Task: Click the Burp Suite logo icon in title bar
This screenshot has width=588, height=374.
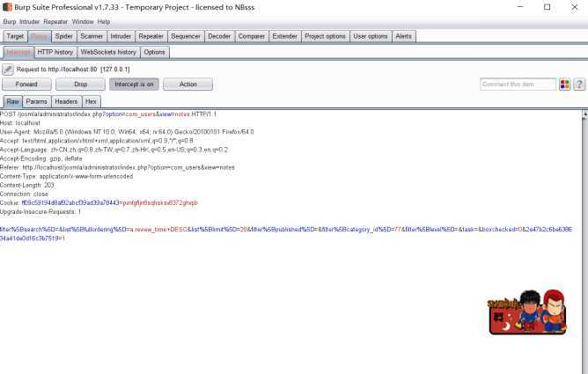Action: pyautogui.click(x=7, y=7)
